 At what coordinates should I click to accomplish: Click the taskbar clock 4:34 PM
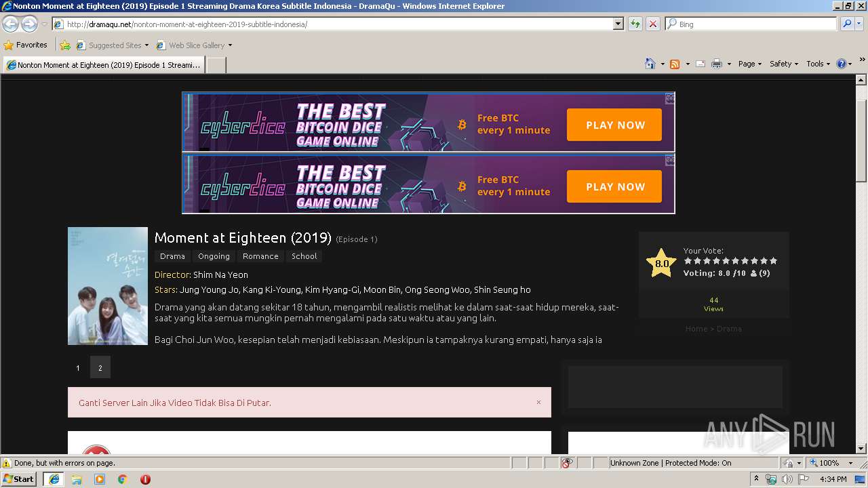(833, 479)
